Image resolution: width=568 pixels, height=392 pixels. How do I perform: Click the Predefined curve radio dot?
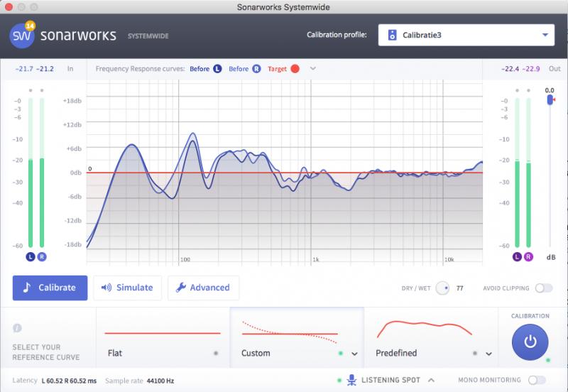tap(474, 353)
